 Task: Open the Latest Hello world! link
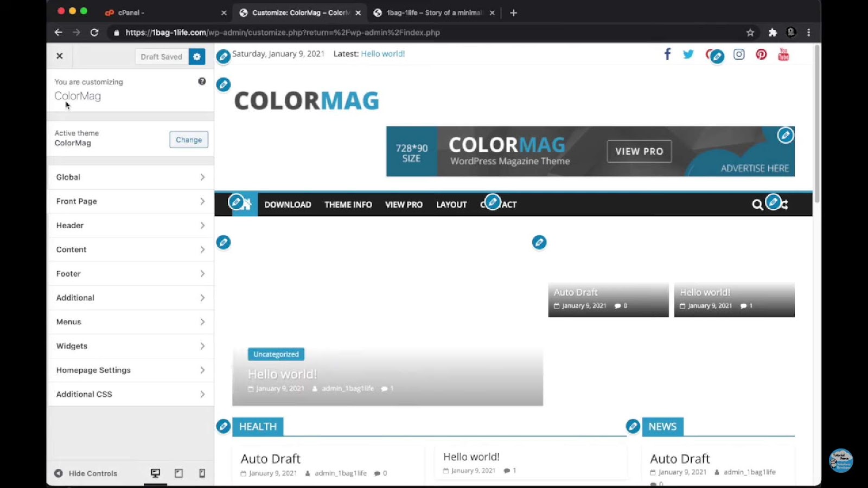pyautogui.click(x=383, y=54)
